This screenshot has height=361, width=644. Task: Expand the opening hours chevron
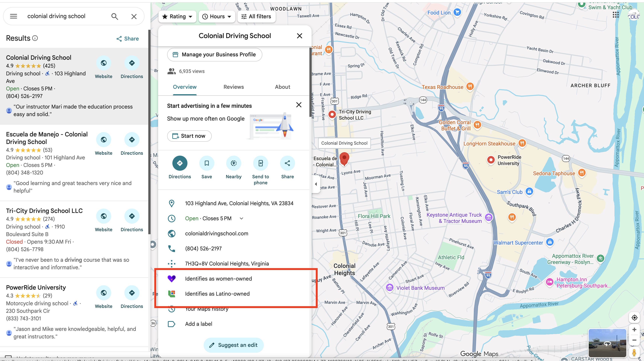pos(241,219)
